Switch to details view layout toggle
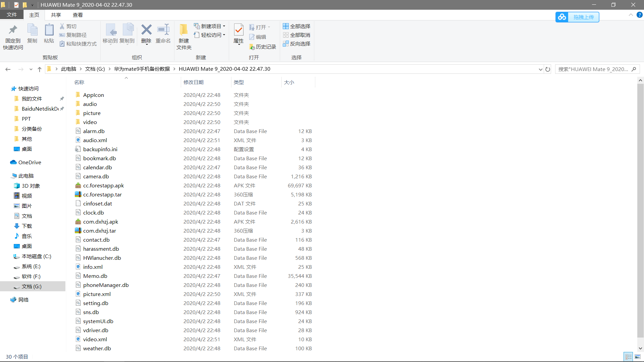 (x=629, y=357)
